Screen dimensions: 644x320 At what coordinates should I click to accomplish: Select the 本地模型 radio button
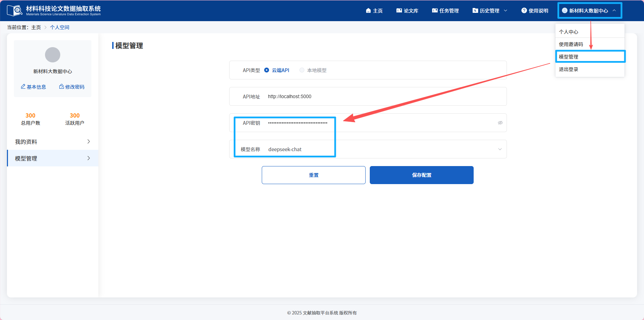(302, 70)
